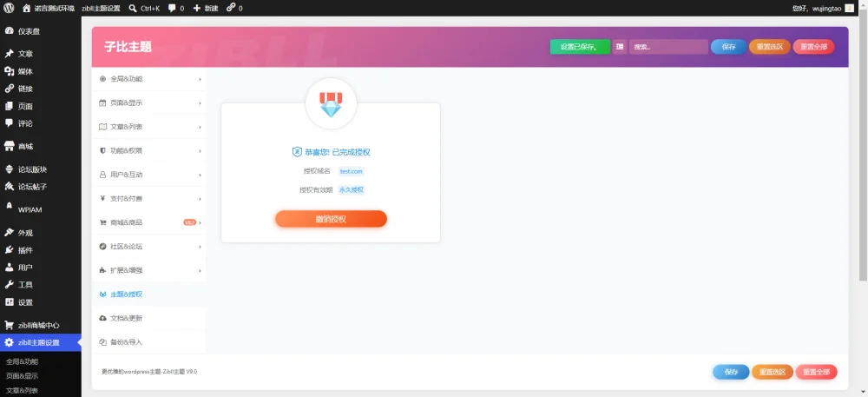
Task: Expand 社区&论坛 section chevron
Action: [200, 247]
